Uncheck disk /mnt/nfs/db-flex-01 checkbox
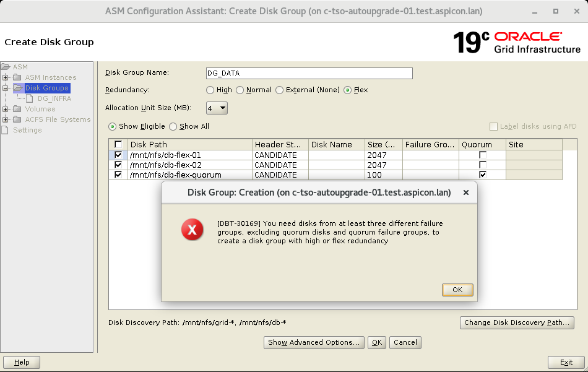This screenshot has height=372, width=588. click(x=118, y=155)
